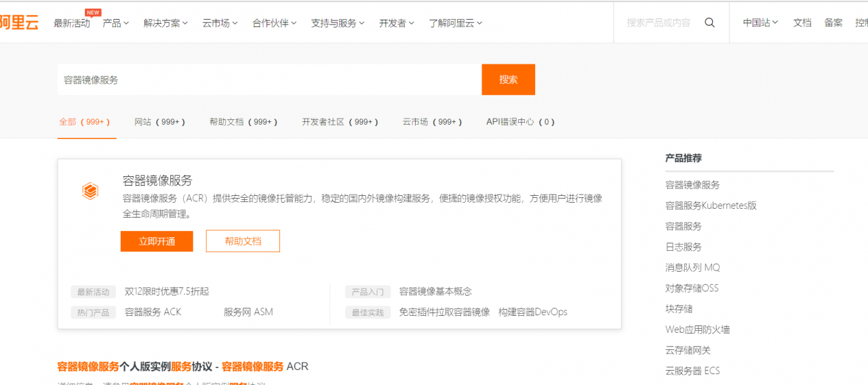The height and width of the screenshot is (385, 868).
Task: Open the 备案 link in top bar
Action: pos(833,22)
